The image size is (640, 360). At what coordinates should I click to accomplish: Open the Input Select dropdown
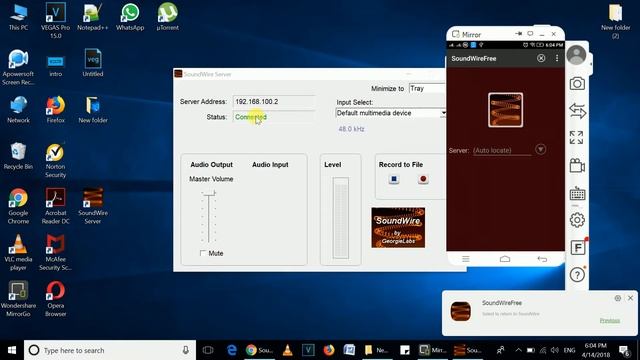coord(390,113)
